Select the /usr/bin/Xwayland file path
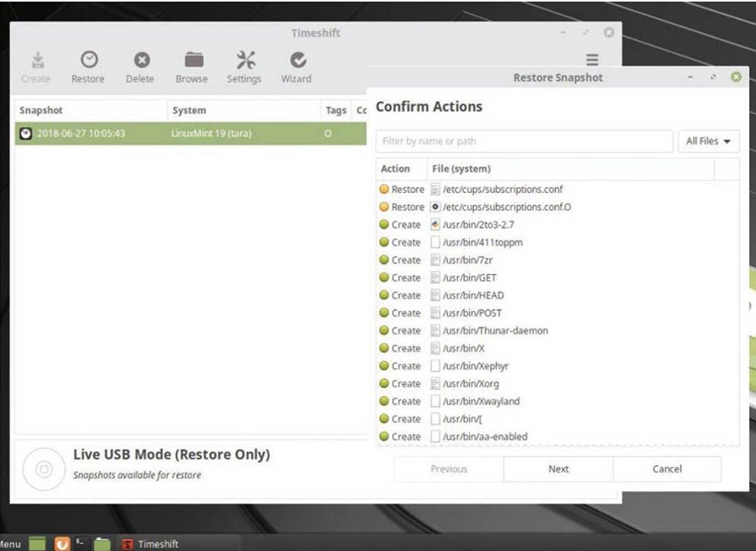Image resolution: width=756 pixels, height=551 pixels. coord(481,401)
